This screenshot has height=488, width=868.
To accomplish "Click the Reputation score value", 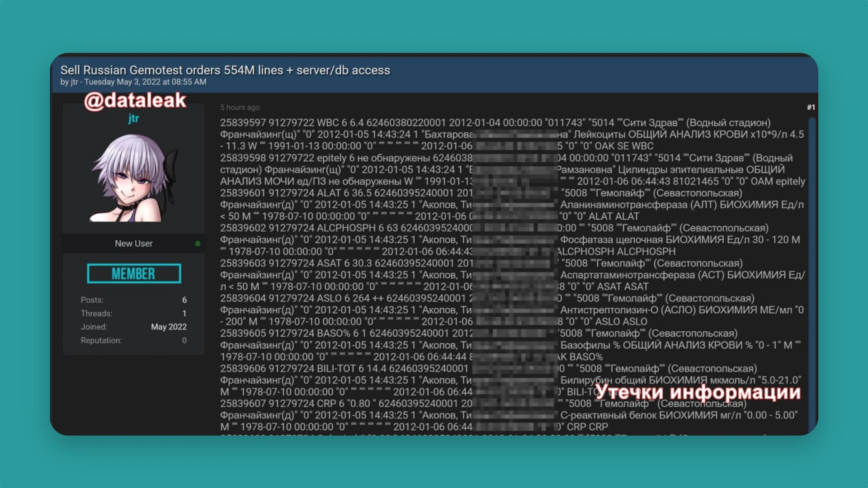I will pos(185,340).
